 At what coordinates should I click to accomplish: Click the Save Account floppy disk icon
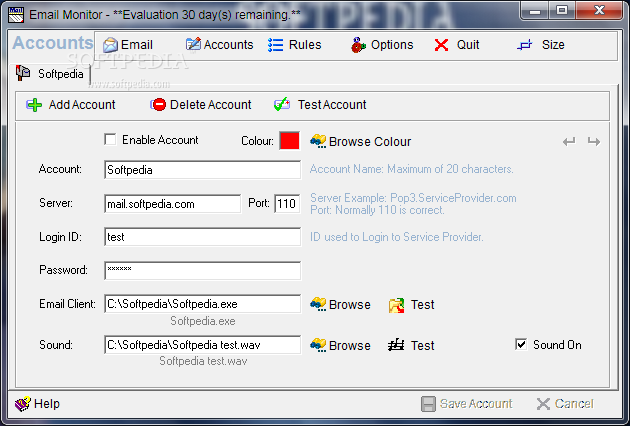pos(428,404)
